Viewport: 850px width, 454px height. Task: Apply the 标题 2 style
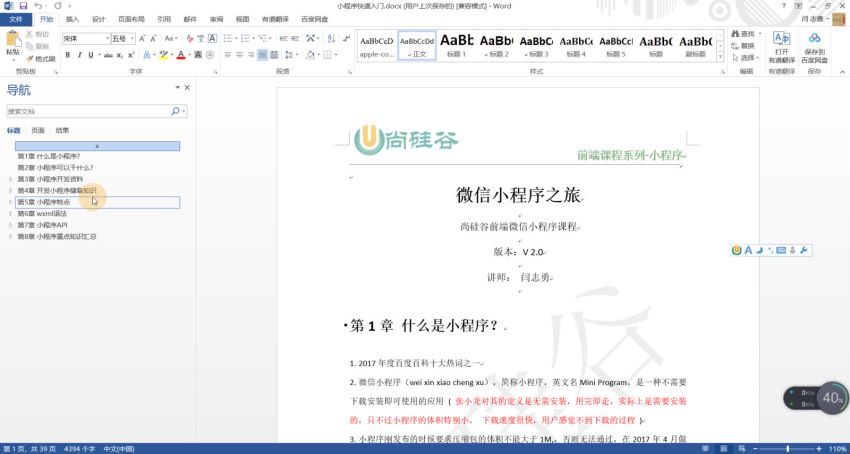tap(497, 46)
